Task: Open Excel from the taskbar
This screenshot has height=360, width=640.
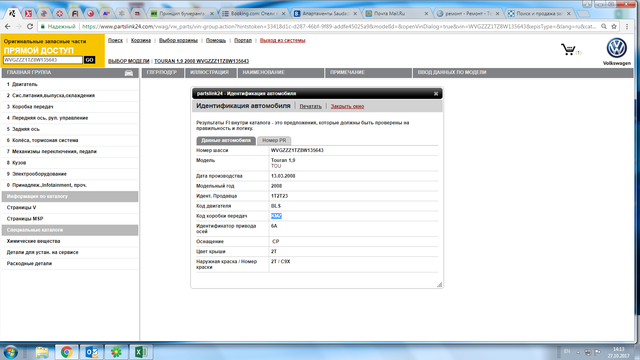Action: click(141, 352)
